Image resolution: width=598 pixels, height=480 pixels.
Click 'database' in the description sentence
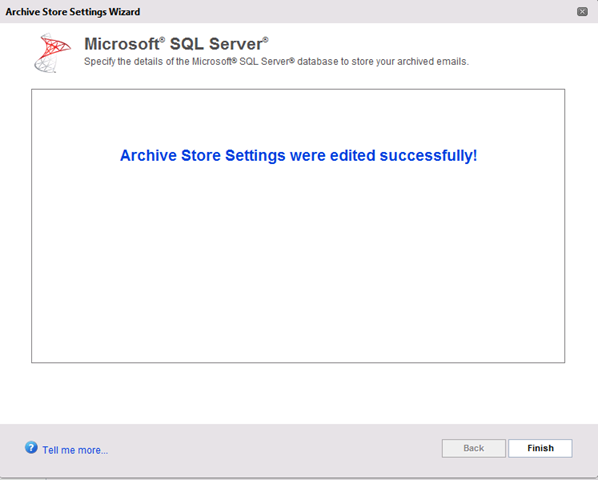[318, 61]
